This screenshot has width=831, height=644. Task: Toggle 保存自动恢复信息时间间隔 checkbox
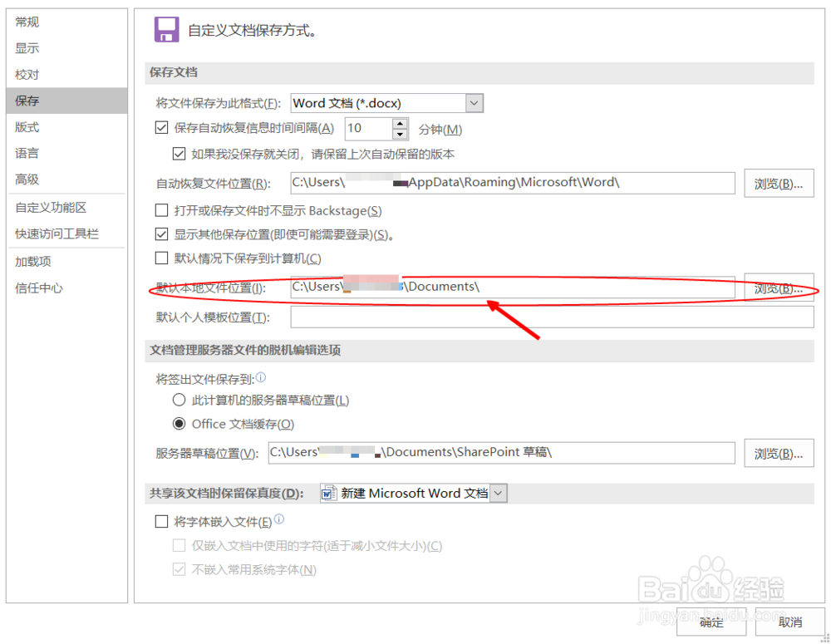point(162,128)
